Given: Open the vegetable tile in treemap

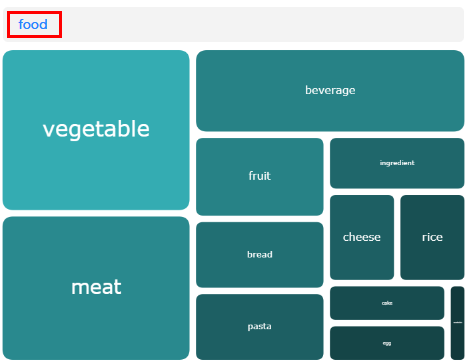Looking at the screenshot, I should tap(96, 130).
